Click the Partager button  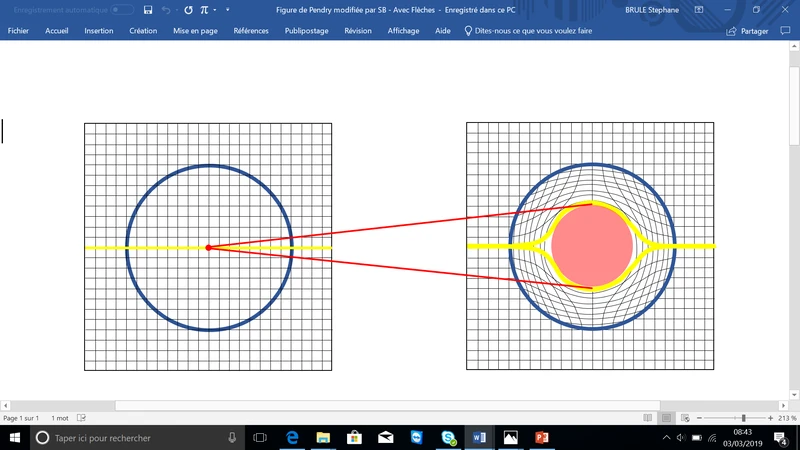(x=748, y=31)
